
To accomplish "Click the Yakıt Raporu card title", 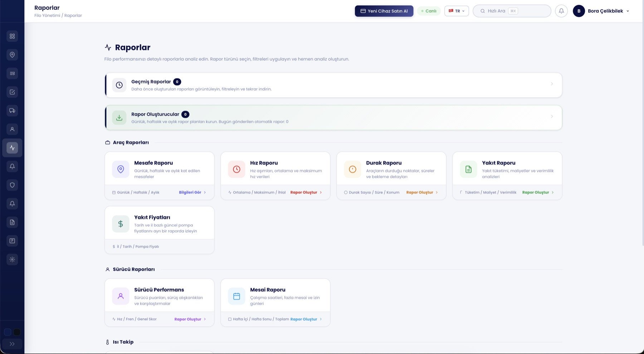I will click(499, 163).
